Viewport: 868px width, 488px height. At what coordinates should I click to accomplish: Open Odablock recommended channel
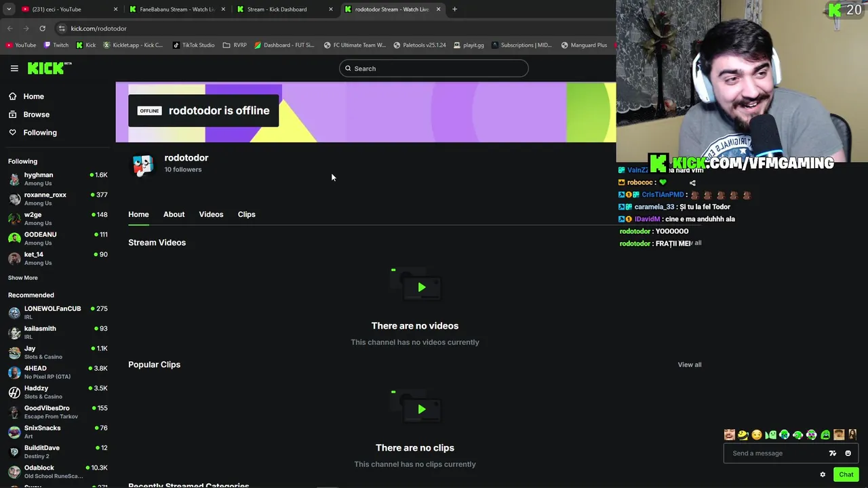pos(58,472)
